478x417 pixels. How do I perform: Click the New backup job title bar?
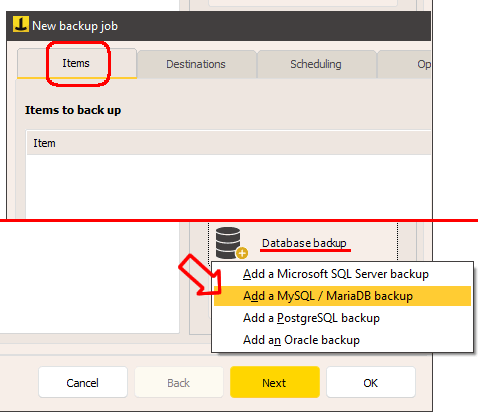coord(219,26)
